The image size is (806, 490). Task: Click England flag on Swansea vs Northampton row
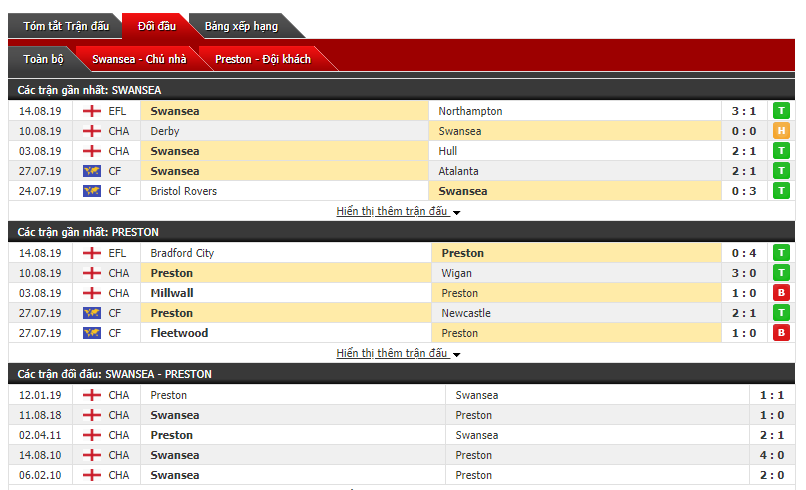click(91, 111)
